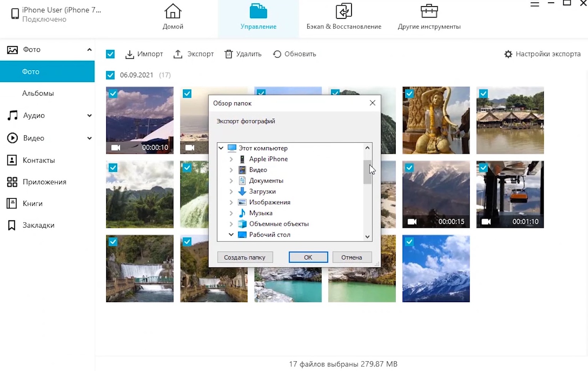Click the Документы page icon in tree
This screenshot has height=371, width=588.
pos(242,181)
